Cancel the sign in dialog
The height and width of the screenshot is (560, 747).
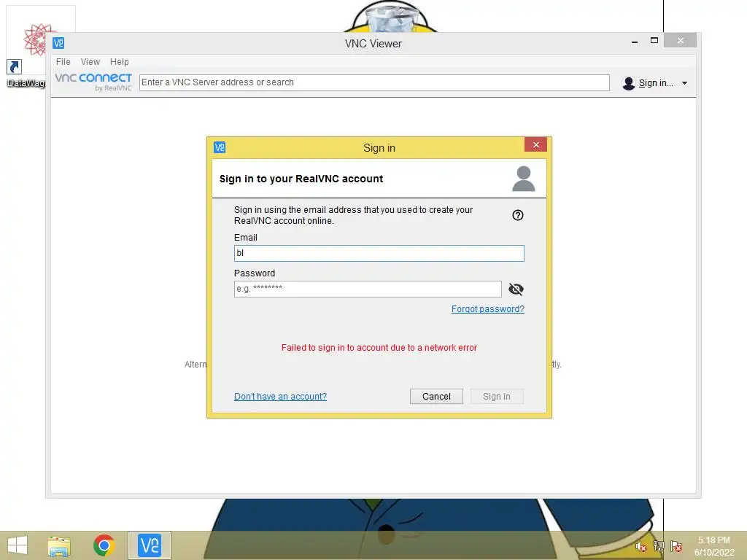pos(436,397)
